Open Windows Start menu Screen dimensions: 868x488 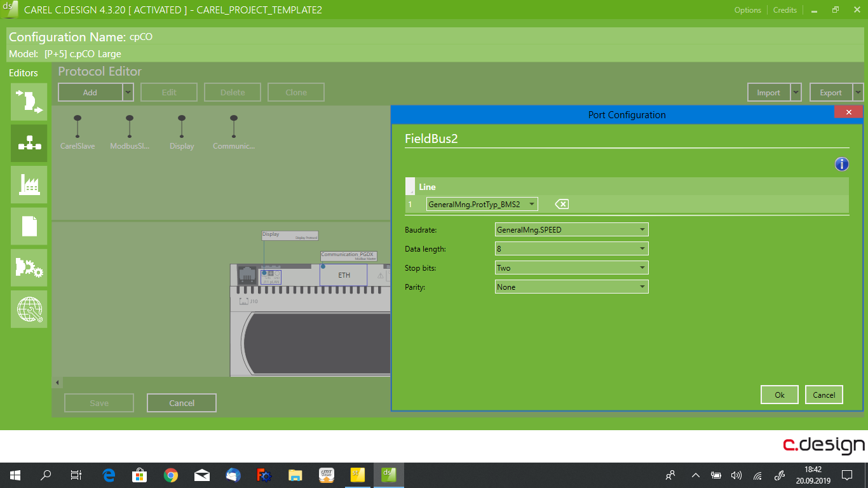(15, 475)
